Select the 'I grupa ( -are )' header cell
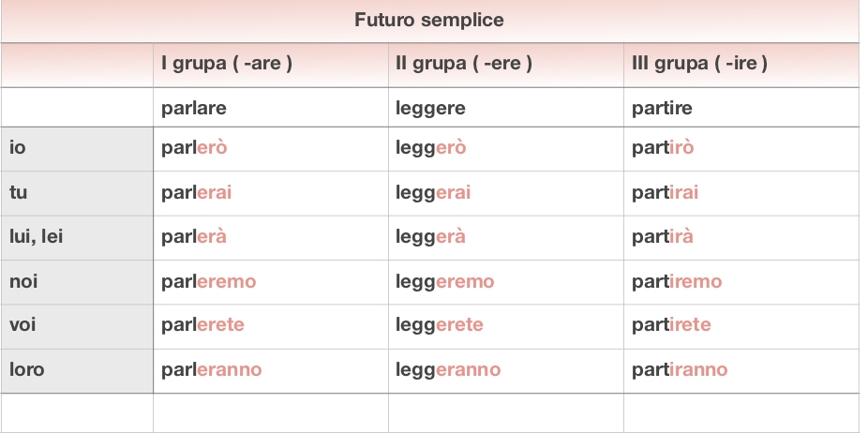The image size is (868, 433). pos(227,65)
